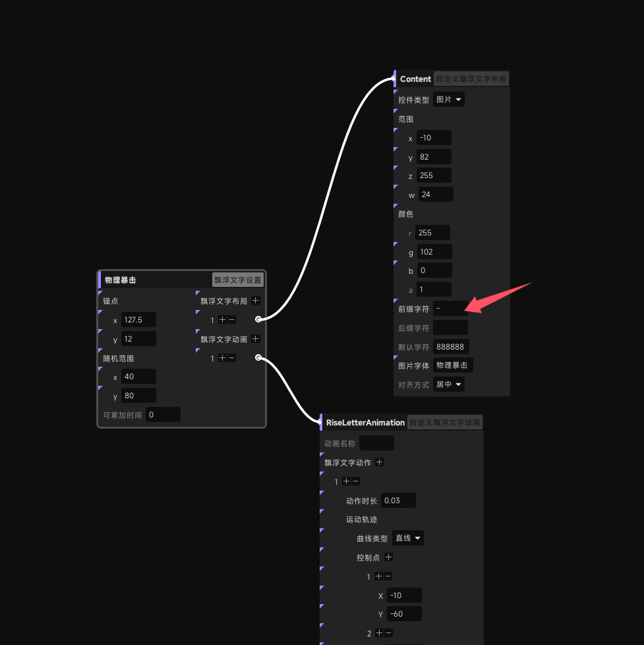Click color g value field 102
This screenshot has width=644, height=645.
pyautogui.click(x=434, y=252)
